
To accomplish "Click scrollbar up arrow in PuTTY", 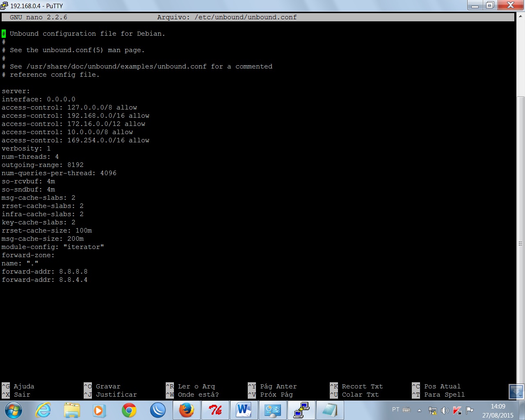I will coord(520,16).
